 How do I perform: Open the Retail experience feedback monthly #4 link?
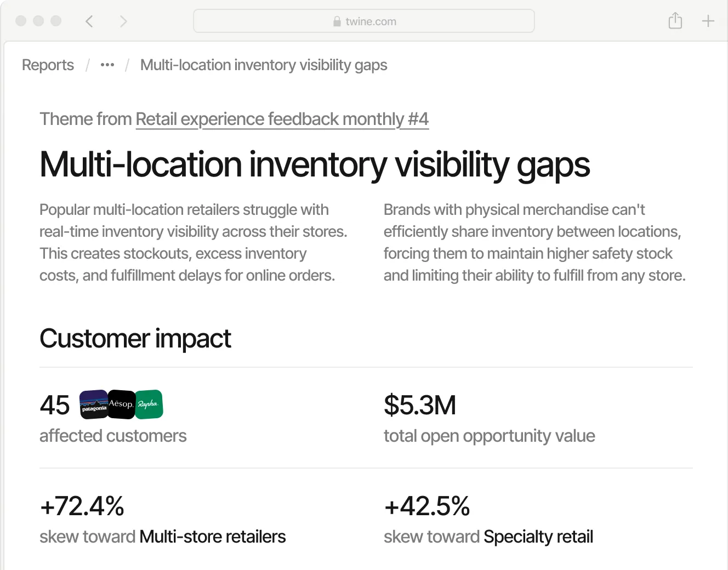click(282, 119)
